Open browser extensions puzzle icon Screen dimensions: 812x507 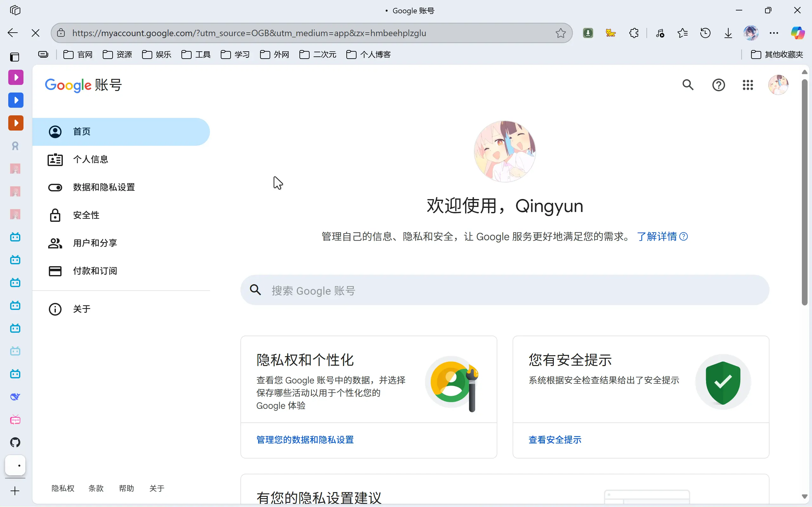(633, 33)
